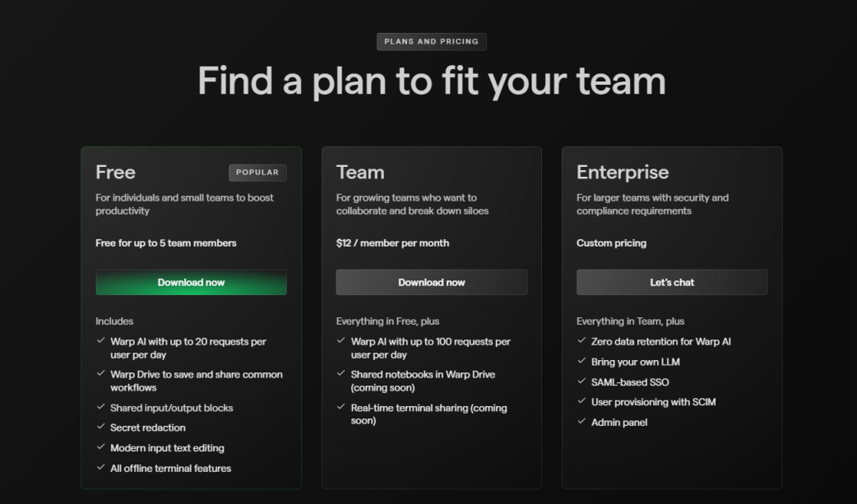
Task: Click checkmark next to All offline terminal features
Action: 100,468
